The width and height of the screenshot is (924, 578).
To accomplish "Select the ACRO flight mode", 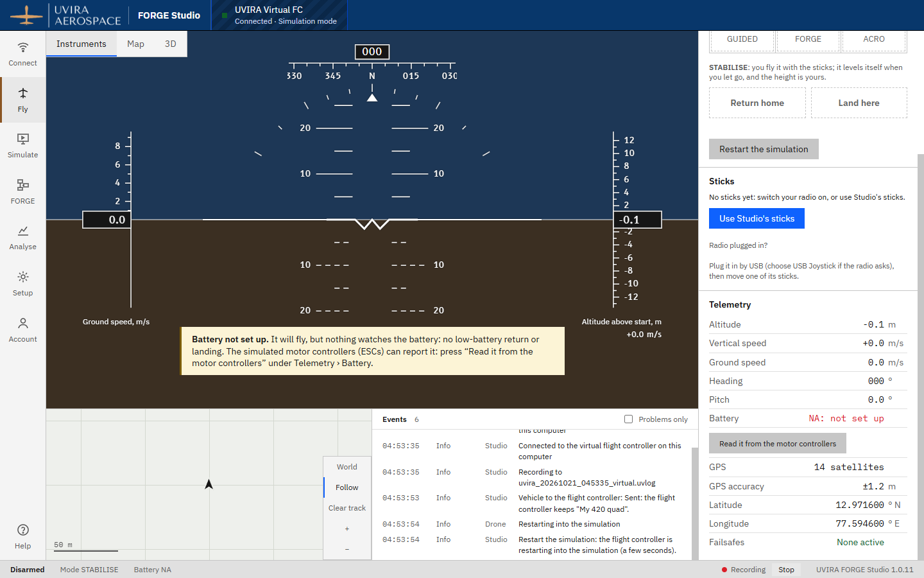I will 874,40.
